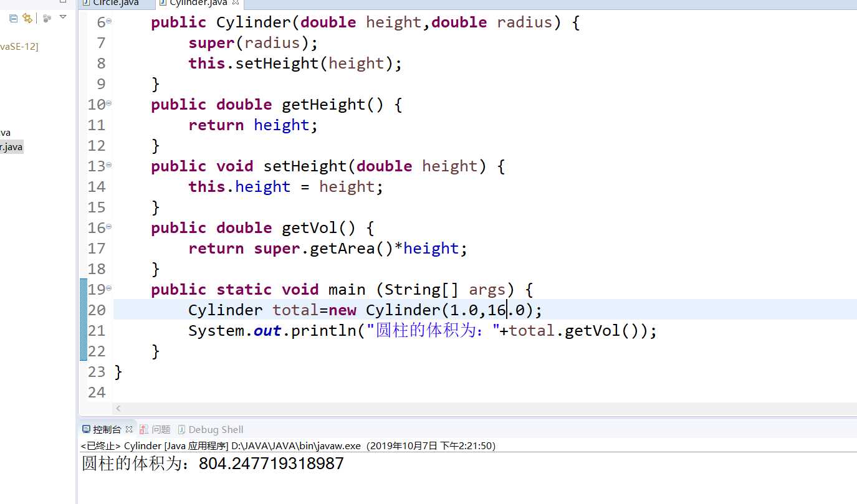
Task: Click 'main (String[] args)' on line 19
Action: pos(422,290)
